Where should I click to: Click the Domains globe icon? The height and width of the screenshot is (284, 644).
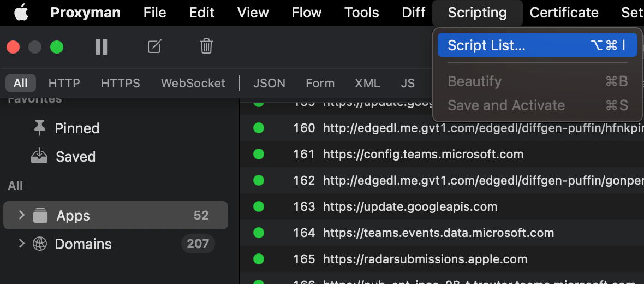(x=40, y=244)
